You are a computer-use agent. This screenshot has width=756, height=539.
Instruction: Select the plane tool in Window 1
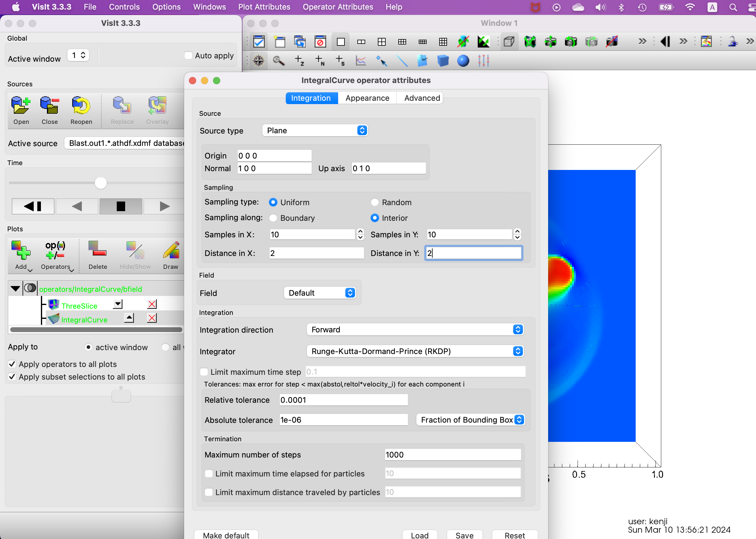point(422,61)
